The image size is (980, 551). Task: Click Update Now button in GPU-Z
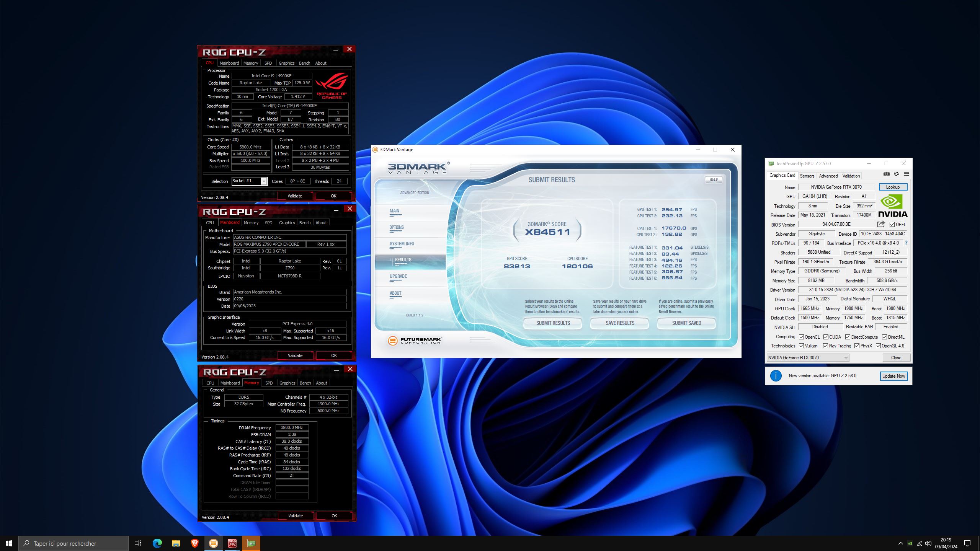point(893,376)
